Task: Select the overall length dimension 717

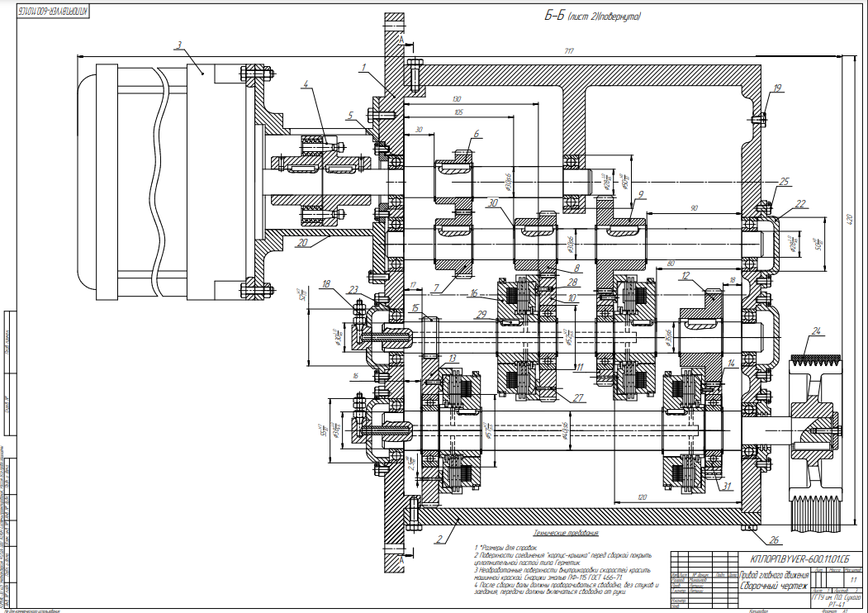Action: point(568,51)
